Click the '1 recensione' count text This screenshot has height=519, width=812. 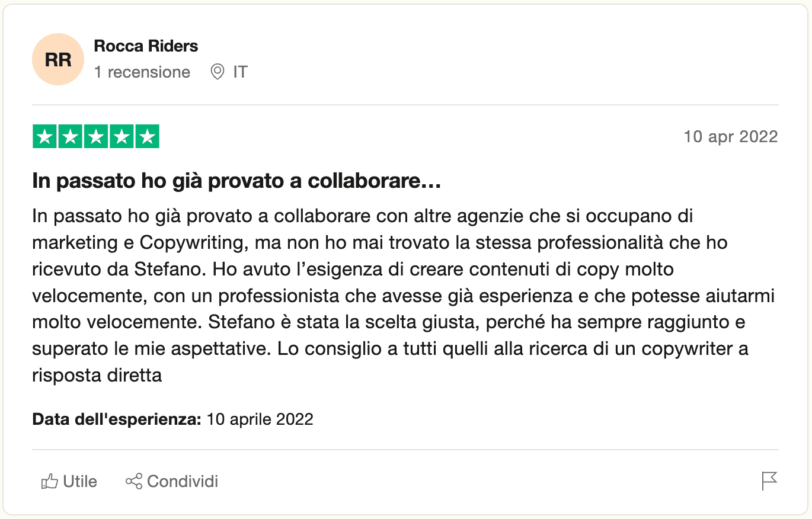(142, 72)
